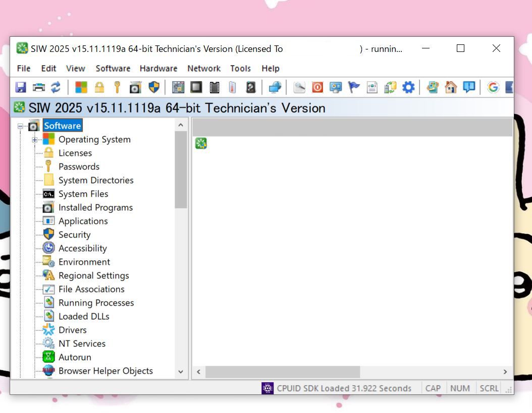The width and height of the screenshot is (532, 413).
Task: Click the house Home toolbar icon
Action: (x=450, y=87)
